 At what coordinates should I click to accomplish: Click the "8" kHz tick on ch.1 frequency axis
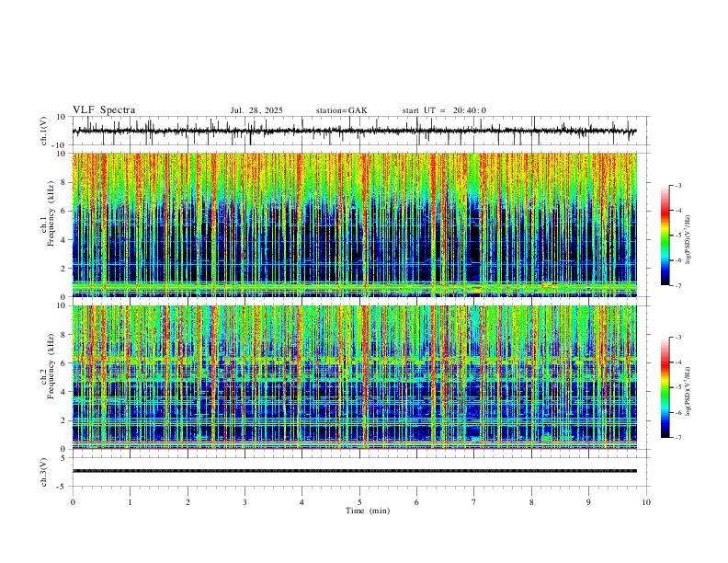pos(64,182)
